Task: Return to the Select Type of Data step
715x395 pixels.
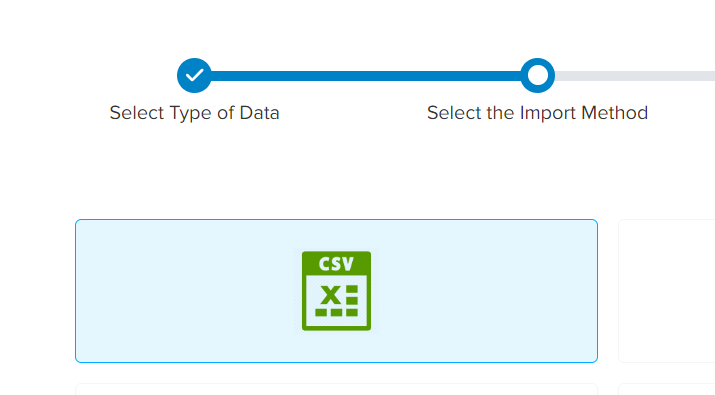Action: tap(194, 113)
